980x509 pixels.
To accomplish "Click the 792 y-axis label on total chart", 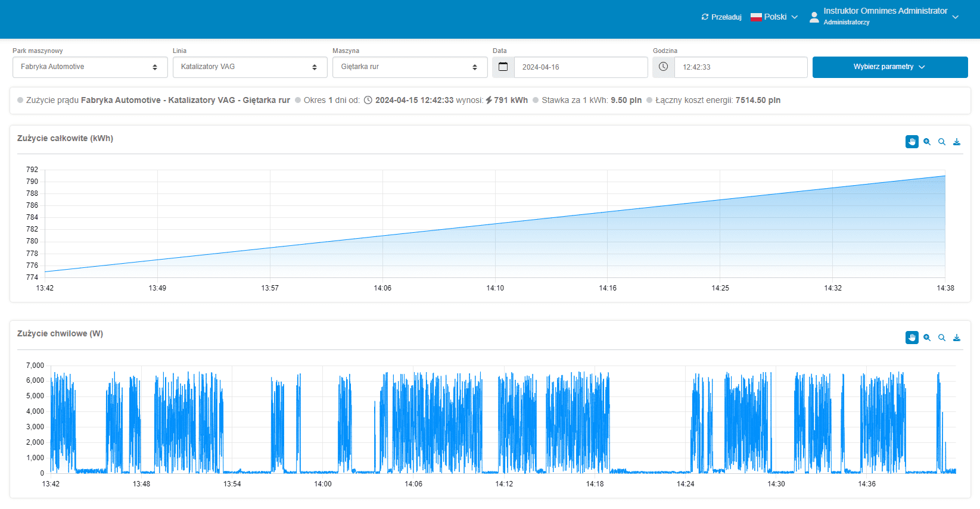I will click(x=32, y=170).
